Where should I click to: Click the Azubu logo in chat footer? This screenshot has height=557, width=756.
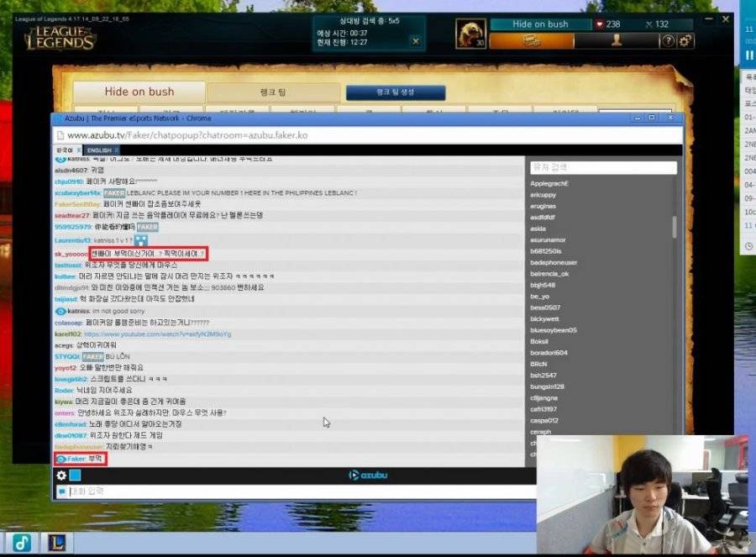(x=369, y=476)
